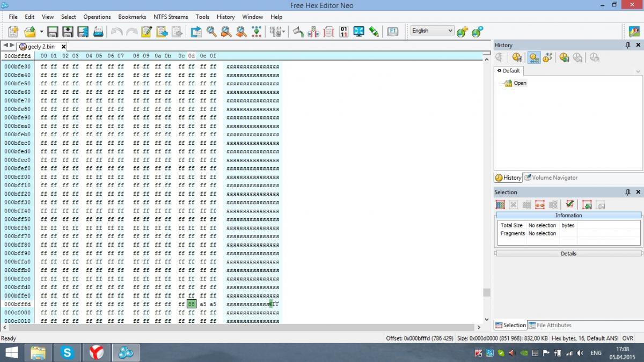Click the load selection icon with green arrow
The width and height of the screenshot is (644, 362).
pos(587,205)
